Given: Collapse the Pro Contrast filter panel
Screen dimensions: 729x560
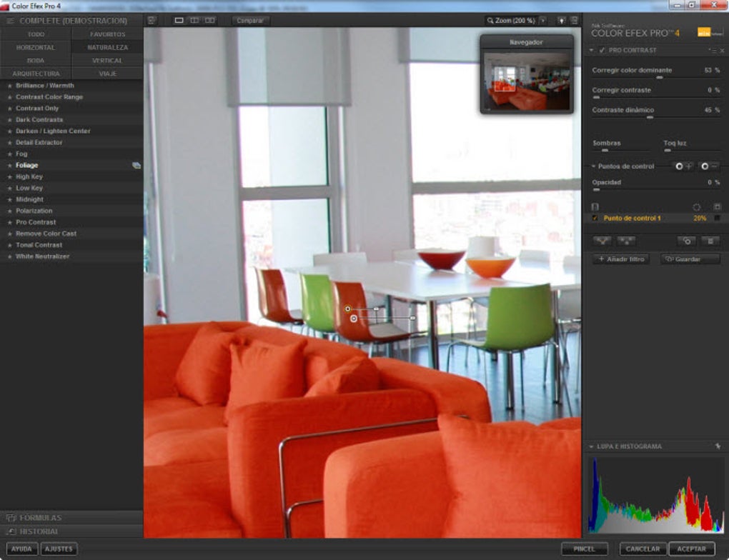Looking at the screenshot, I should [x=591, y=50].
